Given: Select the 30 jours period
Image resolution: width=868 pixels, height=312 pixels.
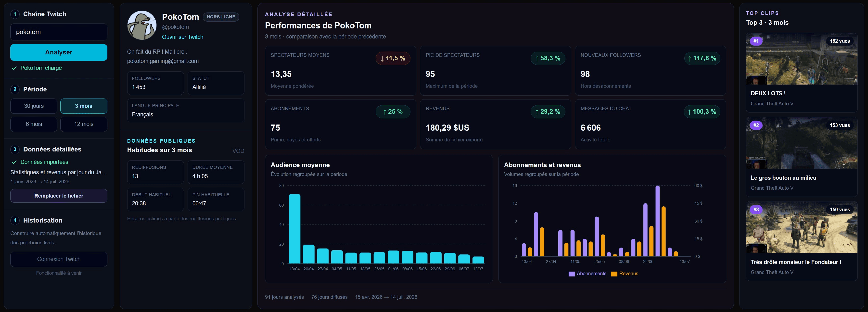Looking at the screenshot, I should point(34,106).
